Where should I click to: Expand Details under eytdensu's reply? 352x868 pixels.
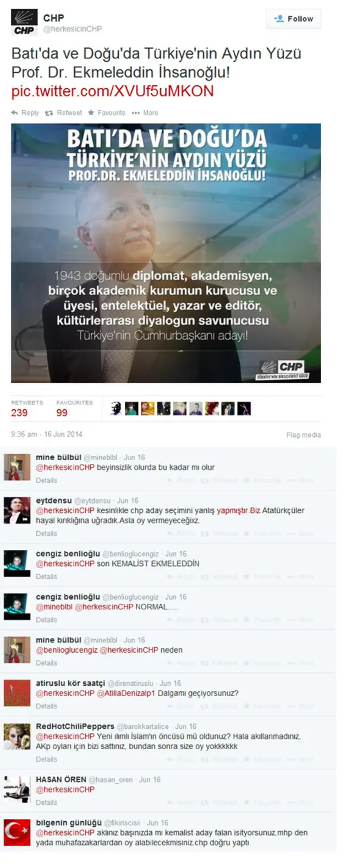(x=47, y=533)
